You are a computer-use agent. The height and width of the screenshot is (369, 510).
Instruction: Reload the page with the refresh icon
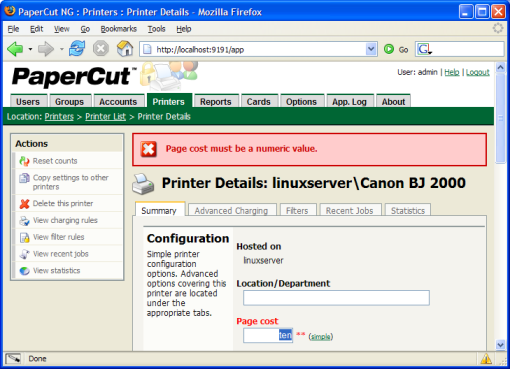tap(77, 49)
